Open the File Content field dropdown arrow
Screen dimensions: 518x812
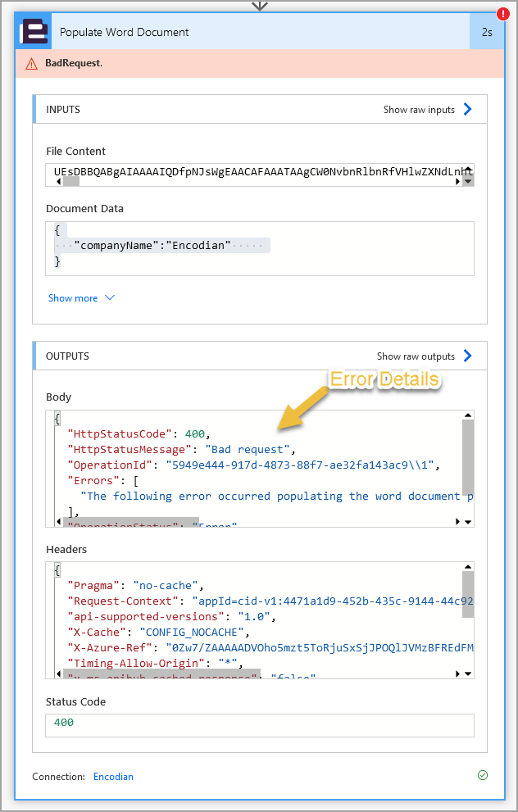467,181
